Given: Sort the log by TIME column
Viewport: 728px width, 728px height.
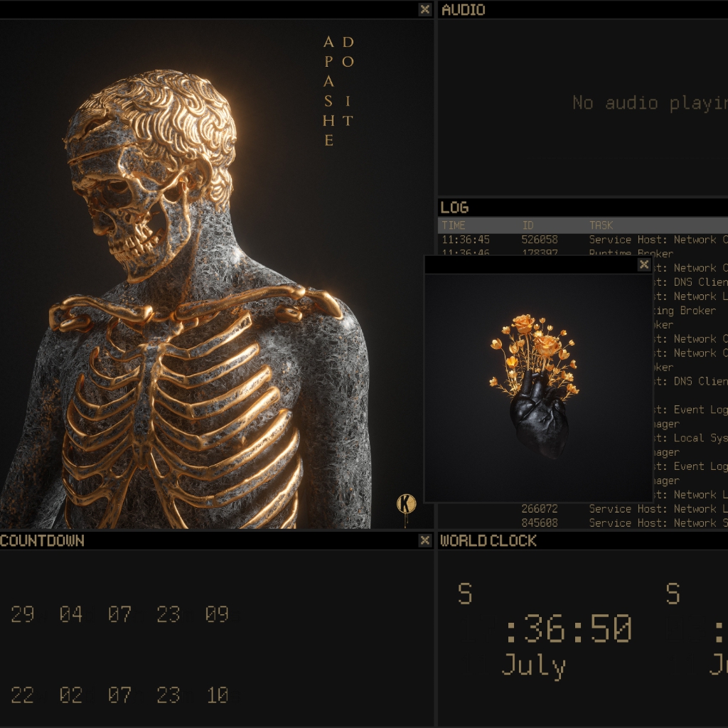Looking at the screenshot, I should tap(453, 225).
